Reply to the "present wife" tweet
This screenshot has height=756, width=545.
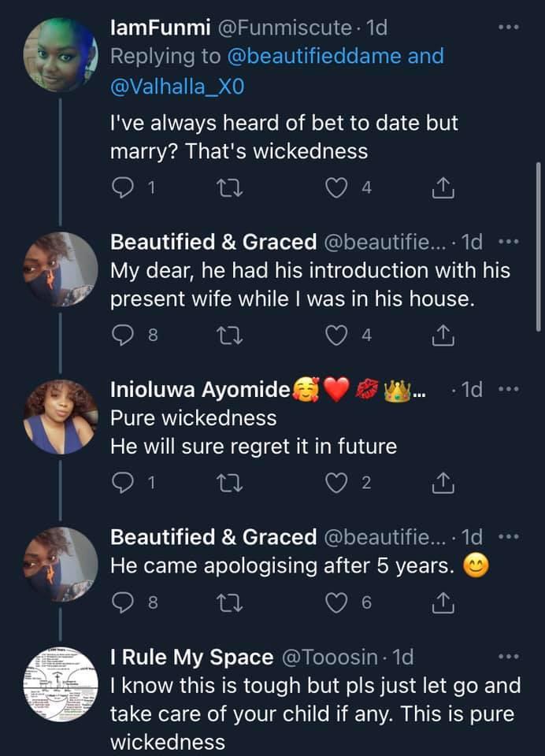tap(123, 335)
